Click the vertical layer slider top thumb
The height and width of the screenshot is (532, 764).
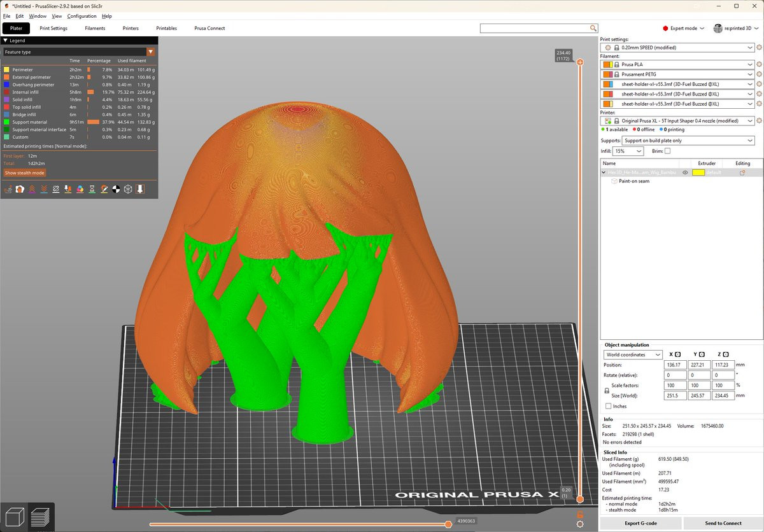pos(580,62)
